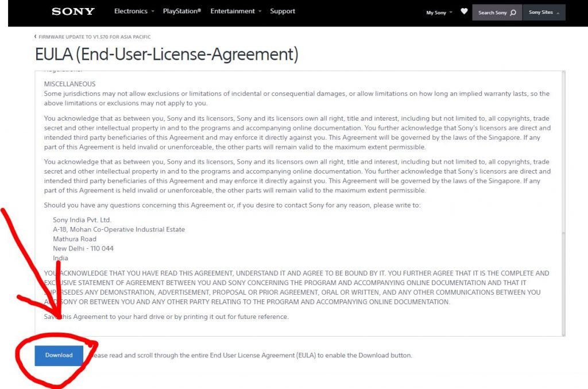Click the Sony India Pvt. Ltd. address line
This screenshot has height=389, width=588.
point(82,219)
